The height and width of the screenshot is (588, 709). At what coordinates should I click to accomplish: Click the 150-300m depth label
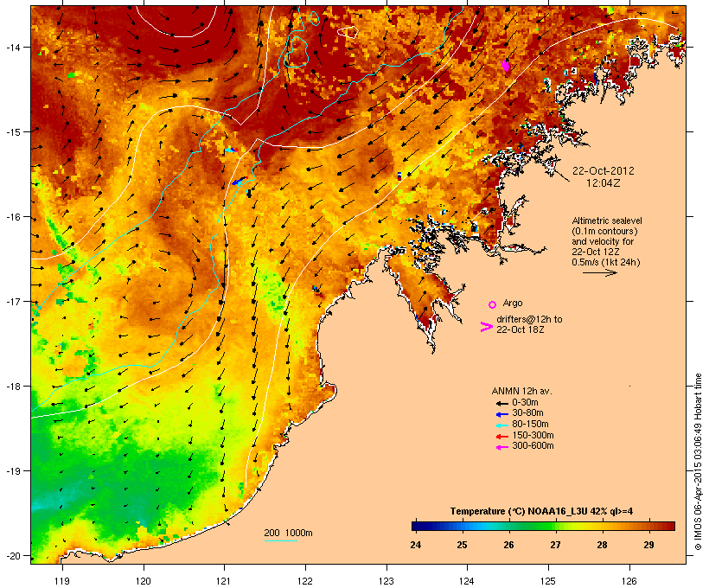[x=533, y=435]
